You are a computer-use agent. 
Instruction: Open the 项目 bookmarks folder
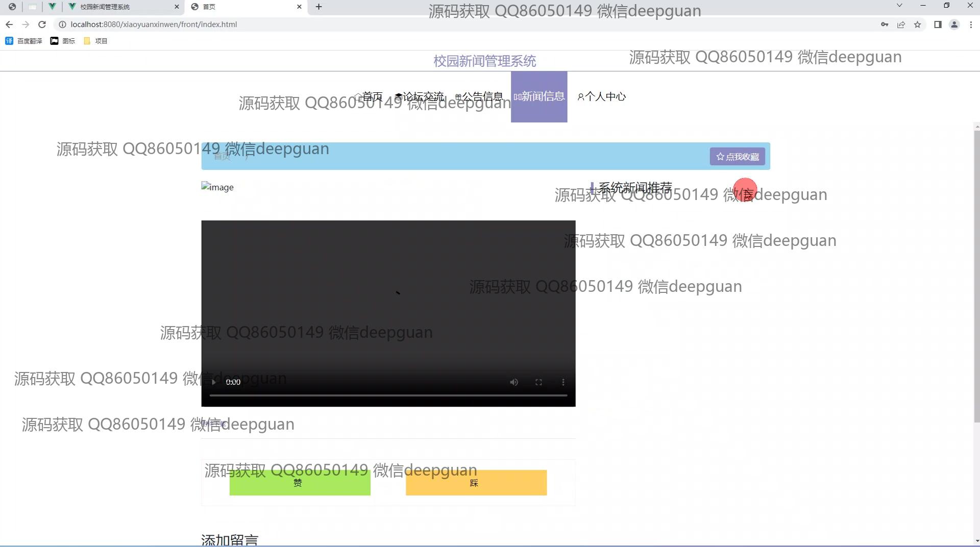95,41
